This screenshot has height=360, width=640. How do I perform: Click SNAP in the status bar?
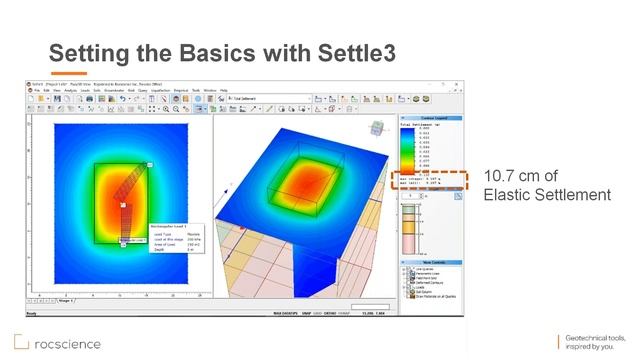pos(306,313)
